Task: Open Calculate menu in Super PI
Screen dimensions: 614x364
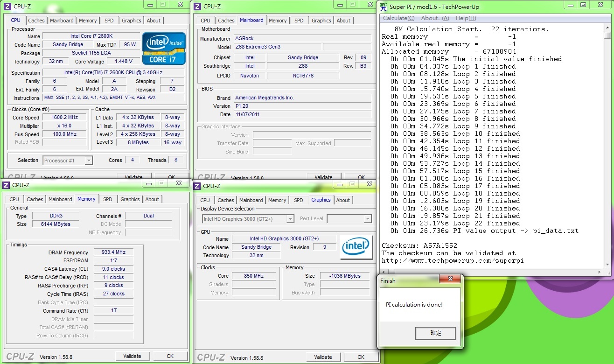Action: click(x=398, y=18)
